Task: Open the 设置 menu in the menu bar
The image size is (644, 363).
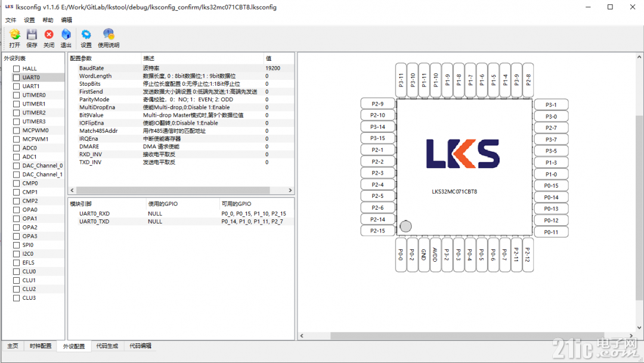Action: 29,20
